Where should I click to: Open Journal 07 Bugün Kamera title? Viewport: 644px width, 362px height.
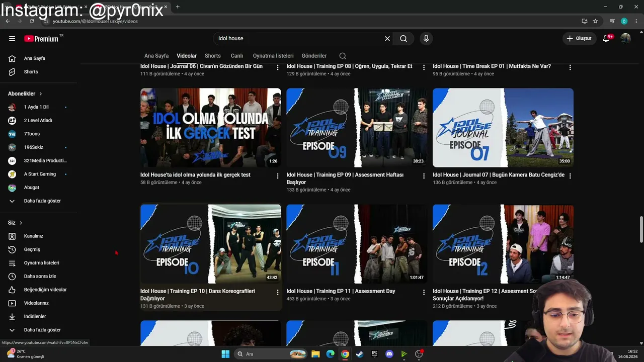[x=499, y=175]
